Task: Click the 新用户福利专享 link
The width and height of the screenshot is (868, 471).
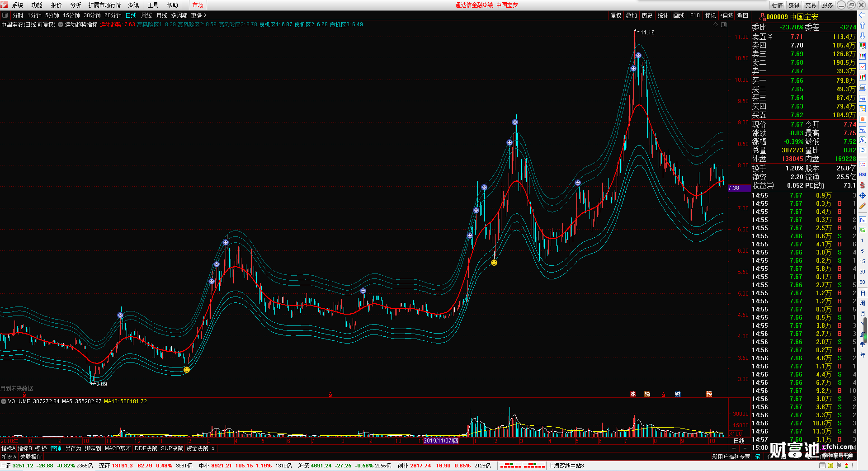Action: (731, 457)
